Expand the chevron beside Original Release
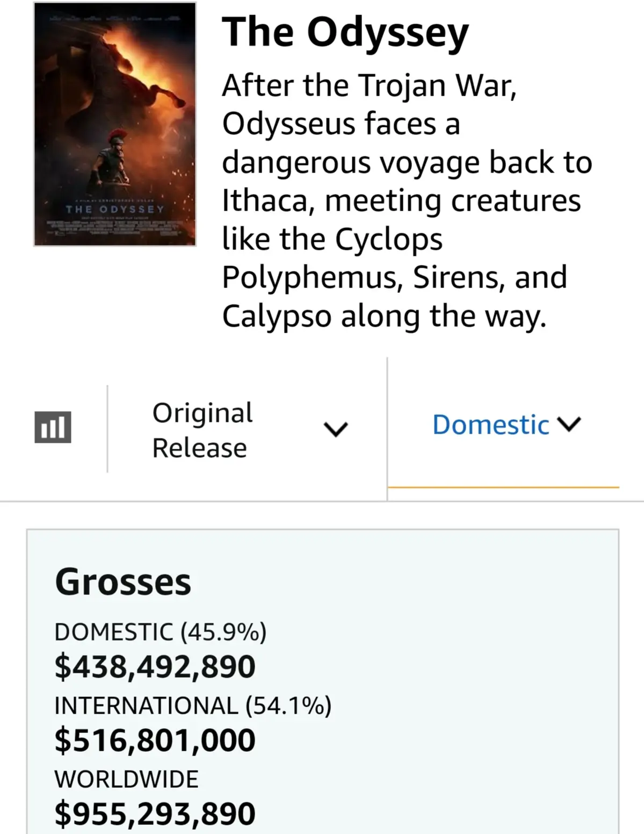 click(x=336, y=429)
